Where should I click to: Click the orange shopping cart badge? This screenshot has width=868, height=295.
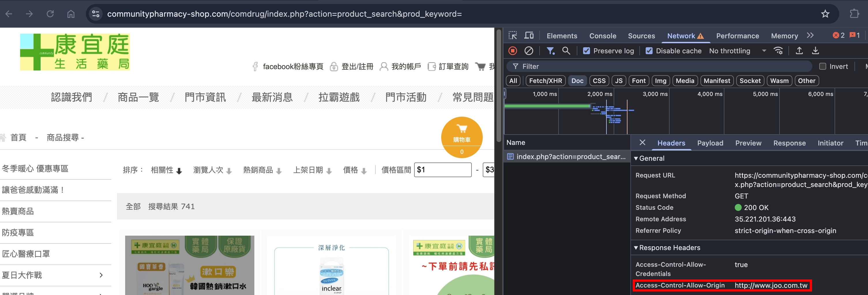pyautogui.click(x=462, y=137)
